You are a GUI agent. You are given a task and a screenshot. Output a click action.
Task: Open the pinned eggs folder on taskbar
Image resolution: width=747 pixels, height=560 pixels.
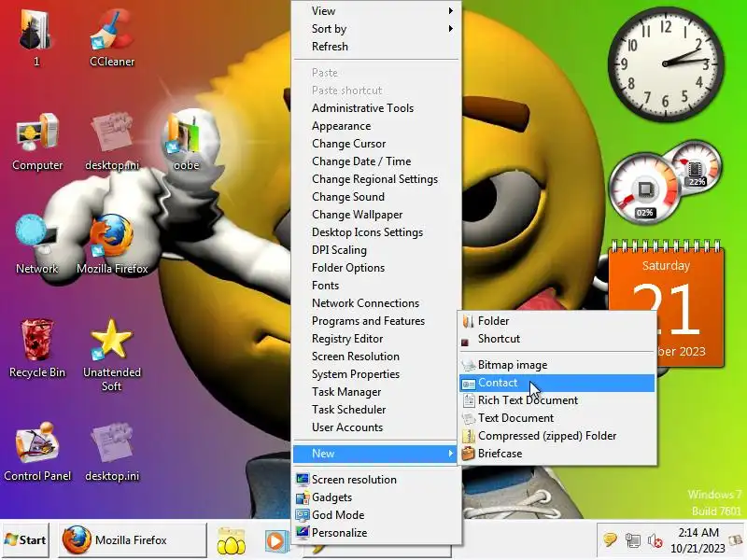pyautogui.click(x=232, y=540)
